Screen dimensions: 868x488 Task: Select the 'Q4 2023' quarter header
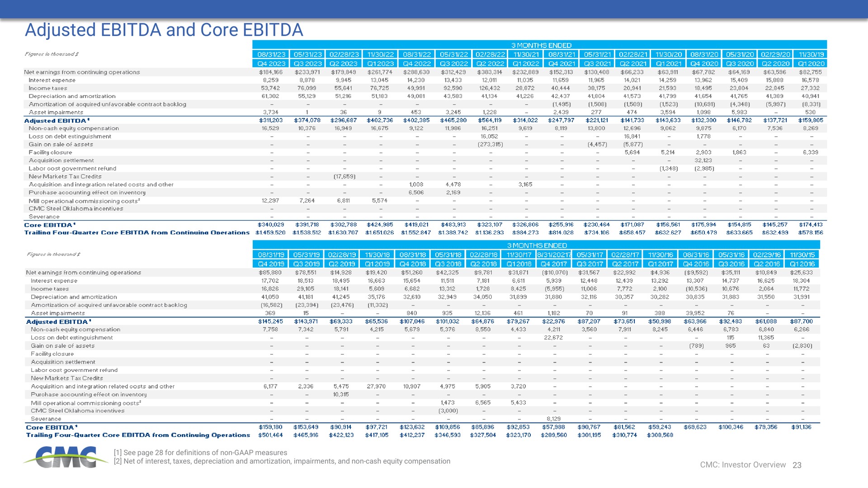(x=271, y=64)
